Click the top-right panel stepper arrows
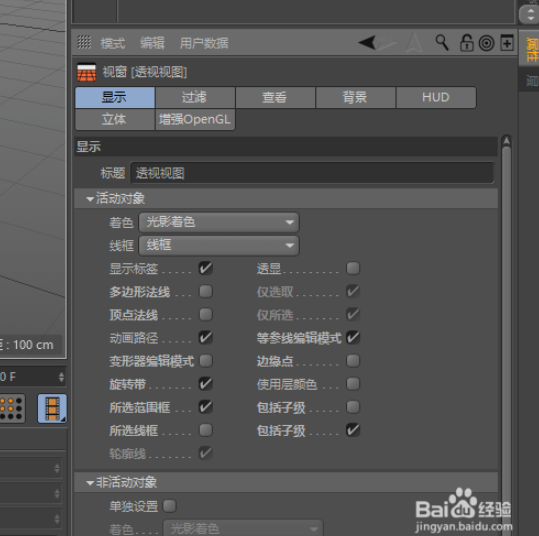 pos(529,14)
